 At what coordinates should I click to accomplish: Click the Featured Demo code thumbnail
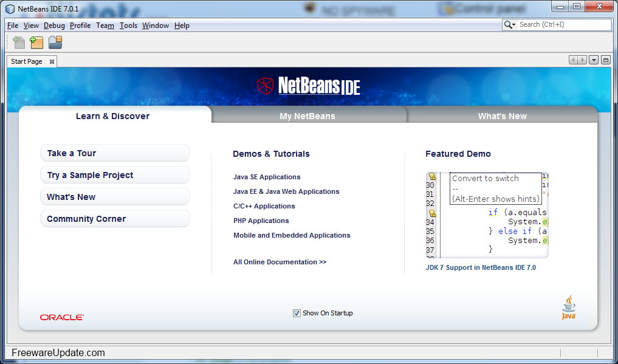[487, 215]
